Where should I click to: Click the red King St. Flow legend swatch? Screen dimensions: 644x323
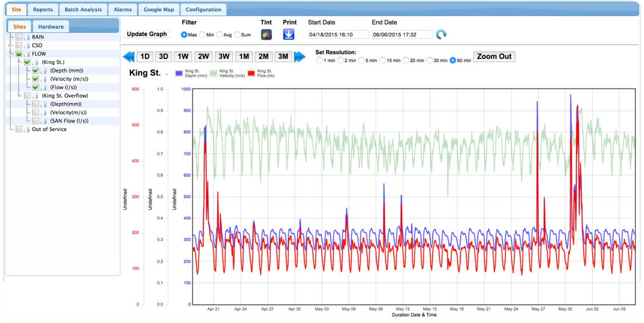tap(251, 73)
